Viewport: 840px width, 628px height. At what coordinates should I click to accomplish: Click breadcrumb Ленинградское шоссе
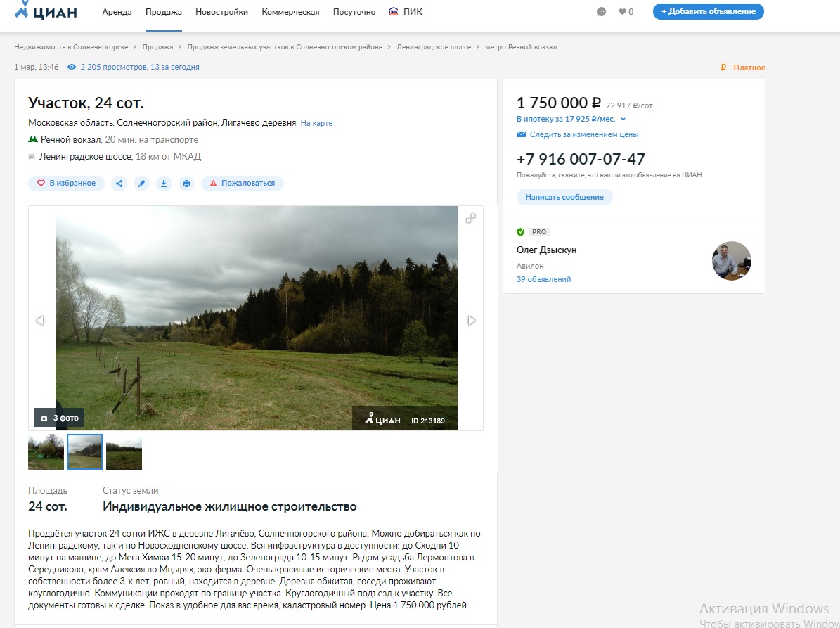click(x=434, y=47)
